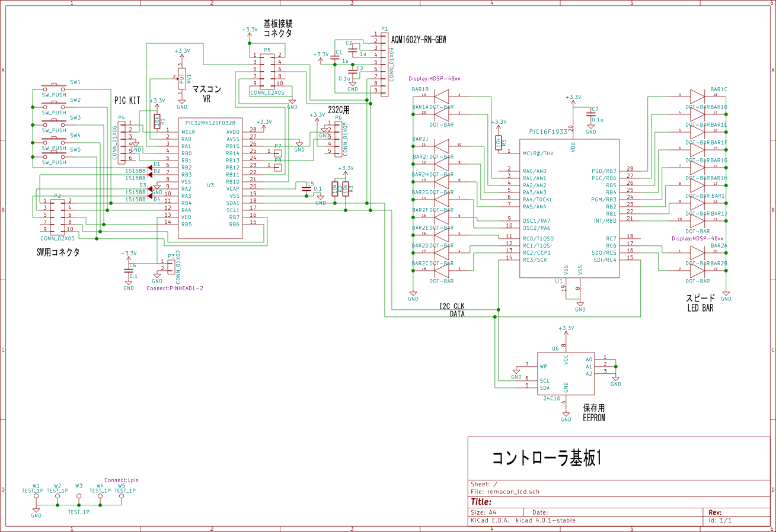Click the BAR1C LED diode symbol
The height and width of the screenshot is (532, 776).
point(697,96)
